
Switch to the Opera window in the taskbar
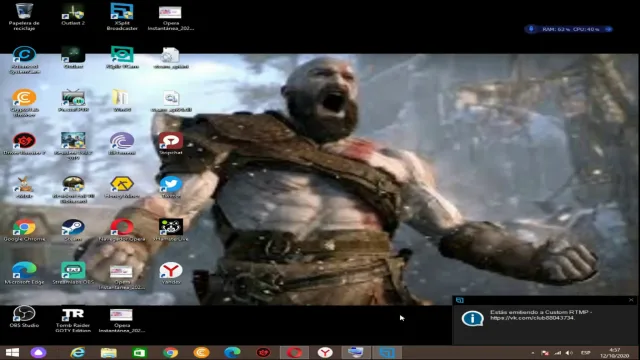tap(294, 353)
